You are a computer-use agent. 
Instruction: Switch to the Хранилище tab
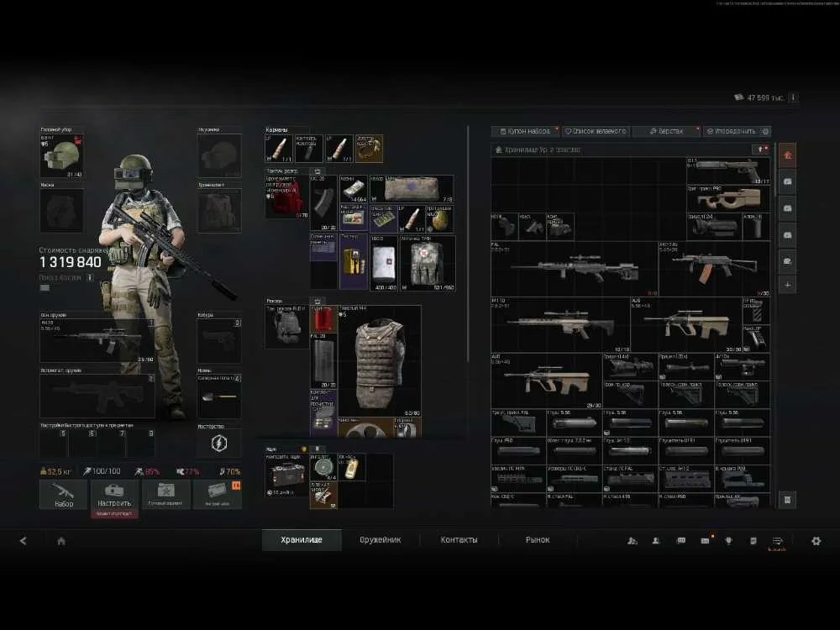[x=302, y=540]
